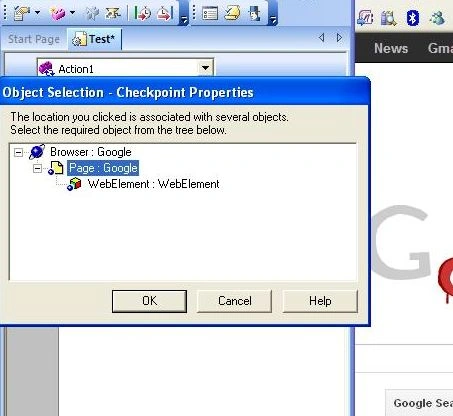This screenshot has height=416, width=453.
Task: Switch to the Start Page tab
Action: point(34,39)
